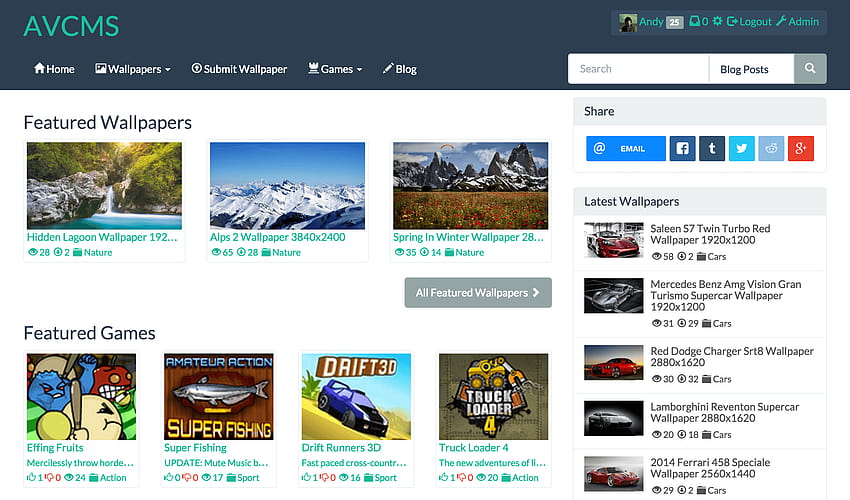850x500 pixels.
Task: Click Red Dodge Charger Srt8 Wallpaper title
Action: click(732, 357)
